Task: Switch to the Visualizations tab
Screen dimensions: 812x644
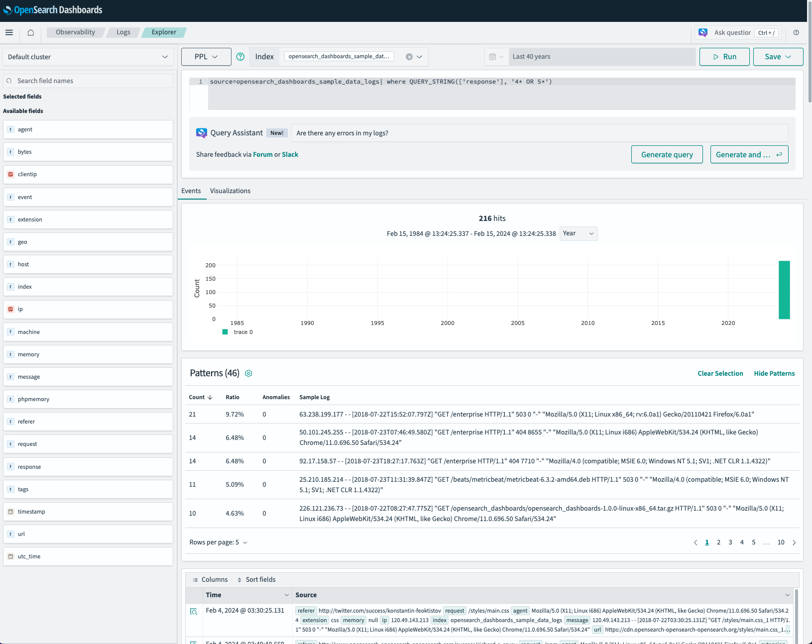Action: (x=230, y=191)
